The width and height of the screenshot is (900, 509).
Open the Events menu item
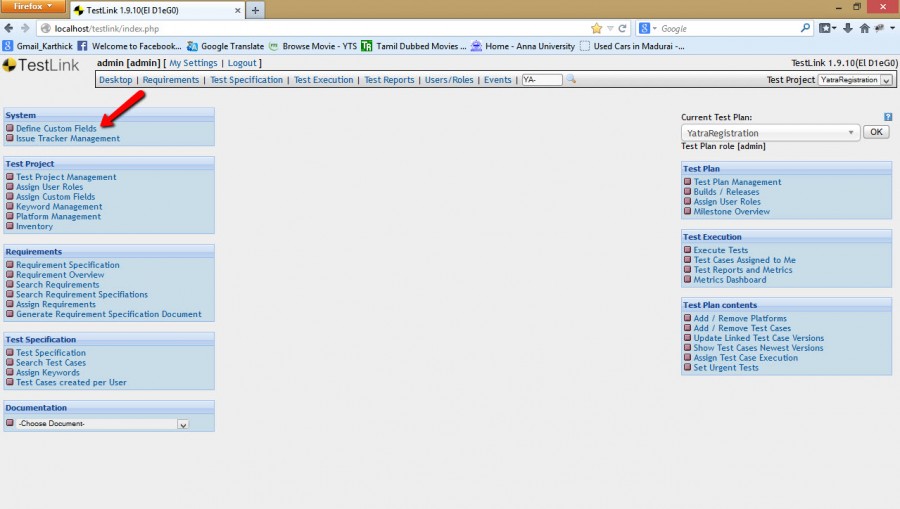[x=498, y=80]
